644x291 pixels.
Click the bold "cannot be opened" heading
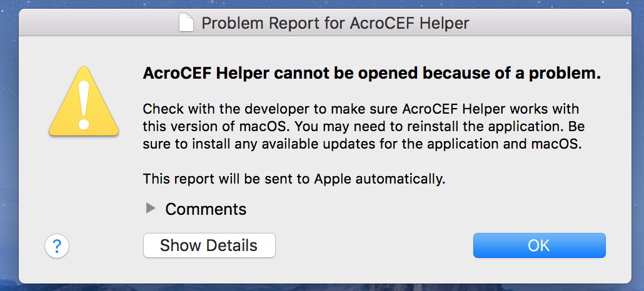[x=371, y=73]
